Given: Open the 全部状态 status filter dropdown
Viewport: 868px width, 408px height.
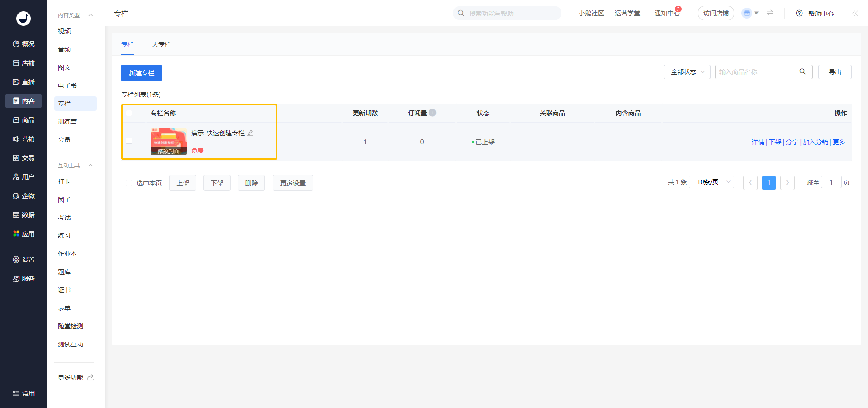Looking at the screenshot, I should pyautogui.click(x=687, y=72).
